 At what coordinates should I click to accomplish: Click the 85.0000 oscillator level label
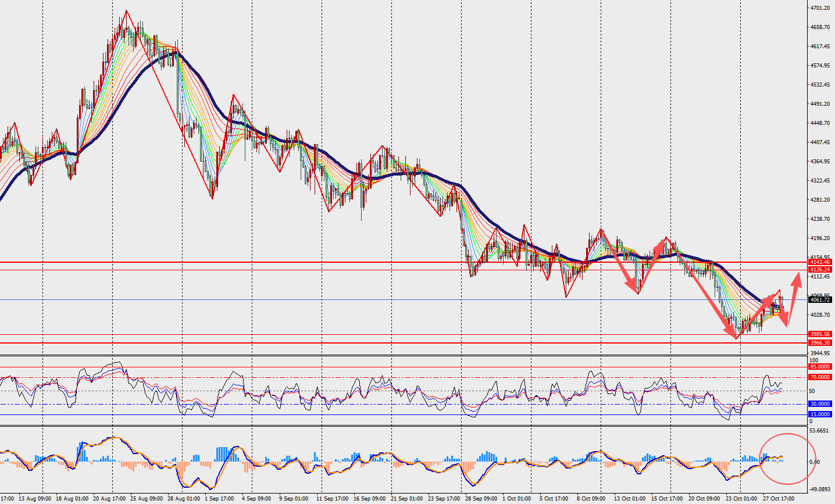[820, 367]
